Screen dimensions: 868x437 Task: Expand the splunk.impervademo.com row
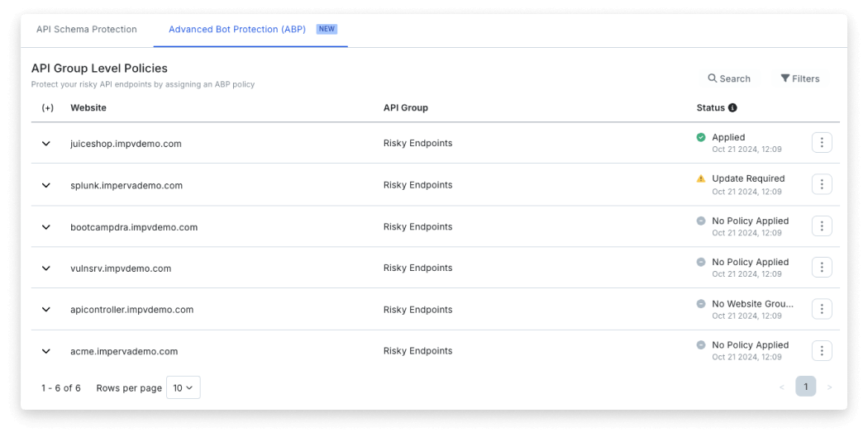coord(46,185)
